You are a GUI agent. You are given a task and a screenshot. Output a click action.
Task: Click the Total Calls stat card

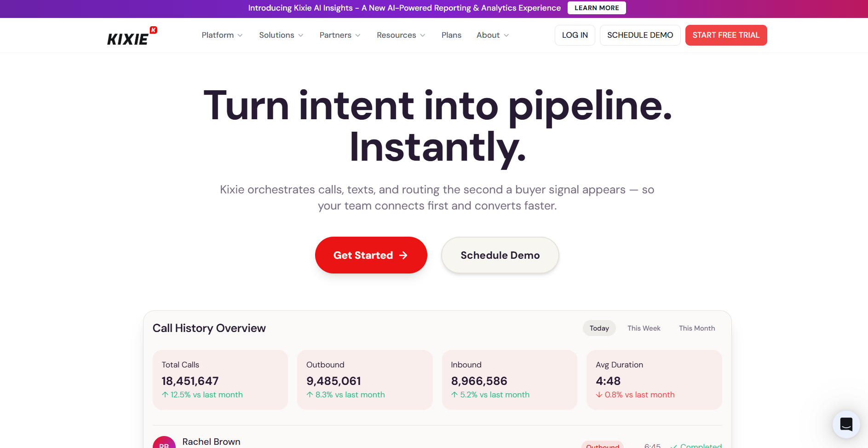220,380
